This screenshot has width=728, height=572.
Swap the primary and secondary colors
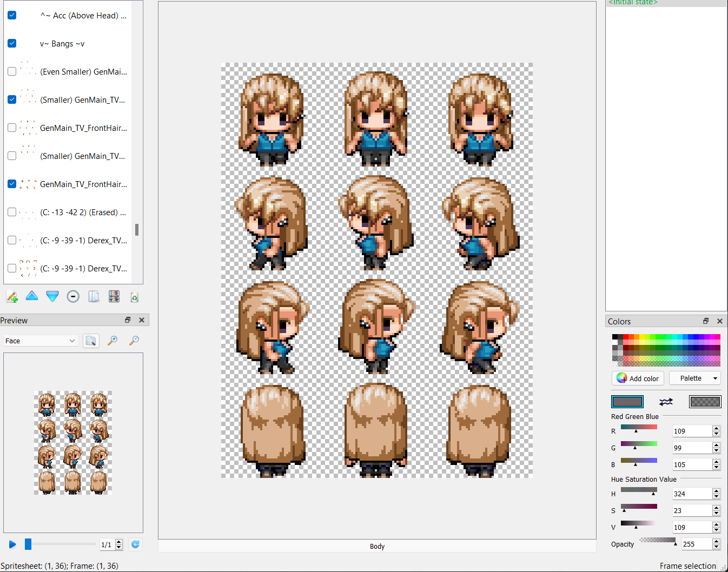[x=666, y=402]
